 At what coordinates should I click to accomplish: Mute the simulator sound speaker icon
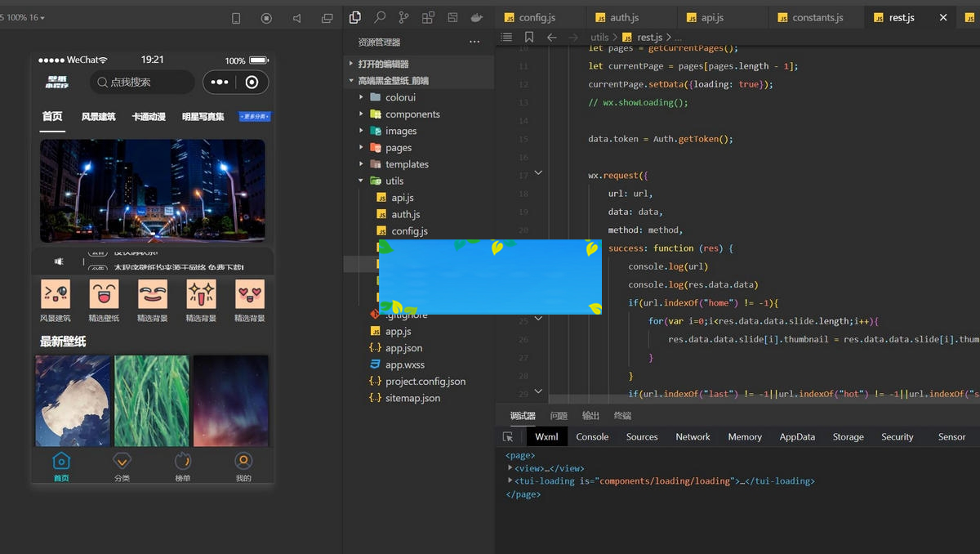pyautogui.click(x=296, y=18)
